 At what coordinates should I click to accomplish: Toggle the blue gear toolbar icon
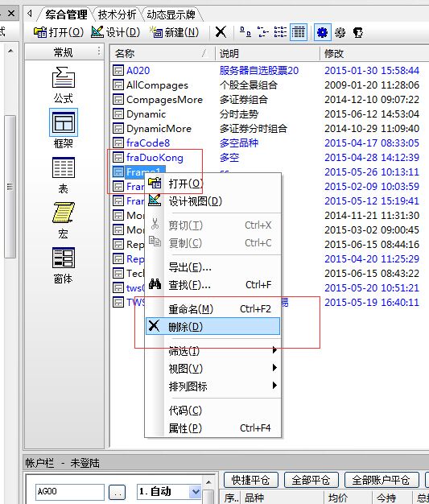tap(322, 32)
